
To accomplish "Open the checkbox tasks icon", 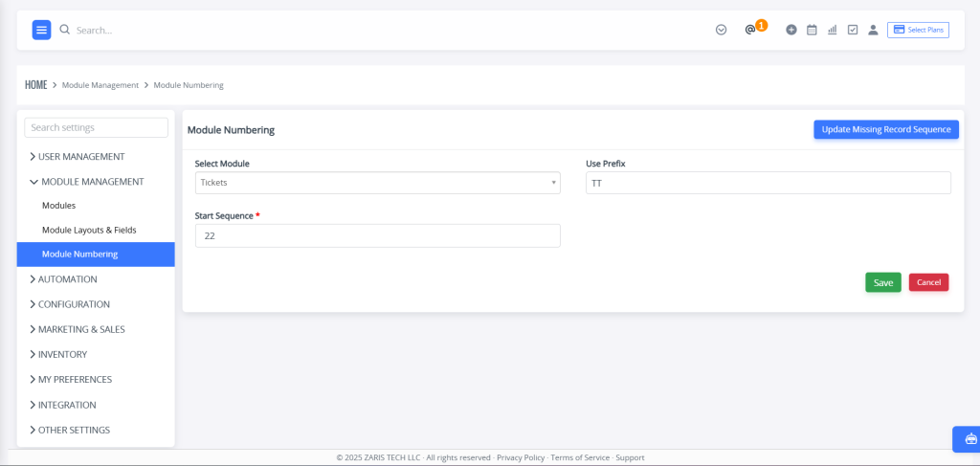I will pyautogui.click(x=853, y=30).
